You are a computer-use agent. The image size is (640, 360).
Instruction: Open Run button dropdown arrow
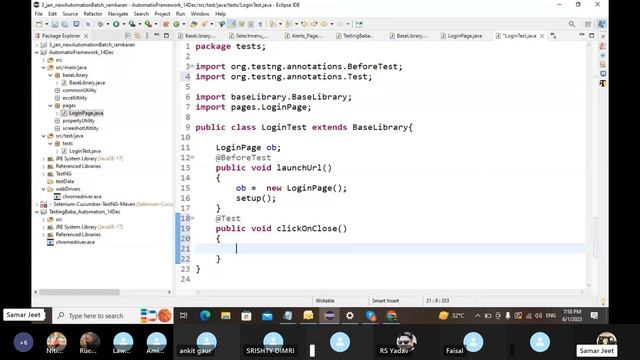tap(124, 24)
